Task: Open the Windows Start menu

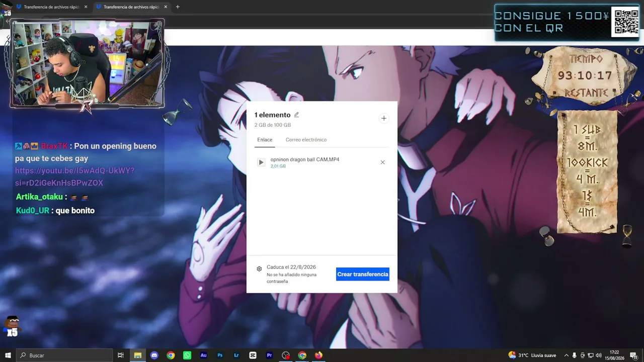Action: pyautogui.click(x=8, y=355)
